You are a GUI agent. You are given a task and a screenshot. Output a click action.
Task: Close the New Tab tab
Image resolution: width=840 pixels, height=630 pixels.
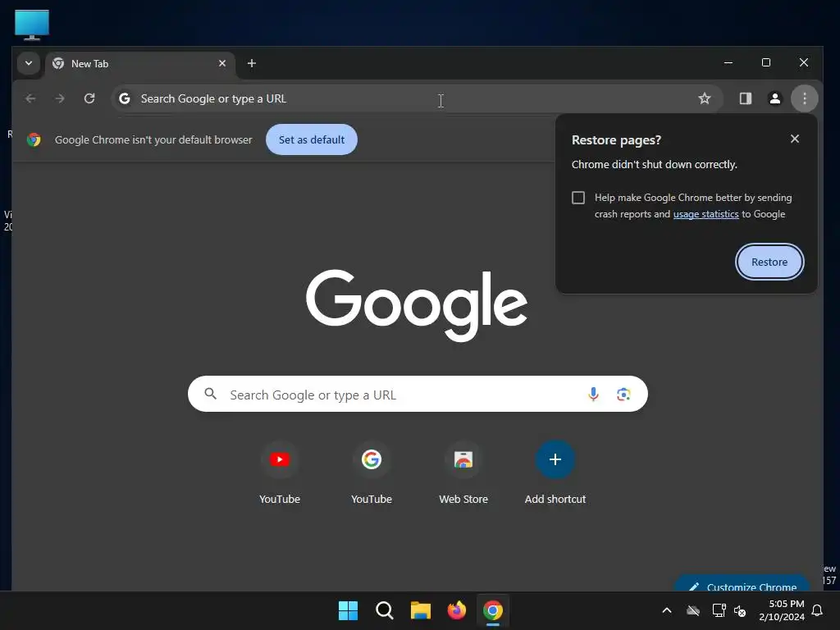(222, 63)
